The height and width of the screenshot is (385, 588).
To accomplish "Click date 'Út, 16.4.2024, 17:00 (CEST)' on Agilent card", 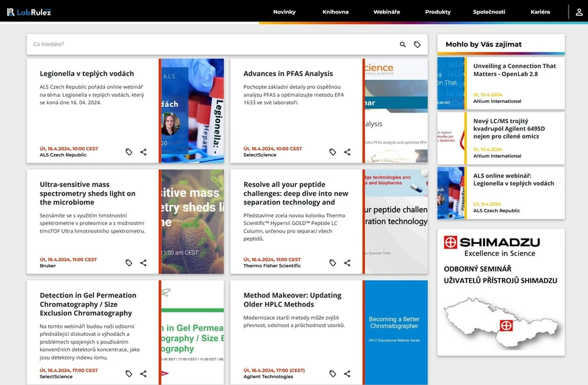I will pos(274,370).
